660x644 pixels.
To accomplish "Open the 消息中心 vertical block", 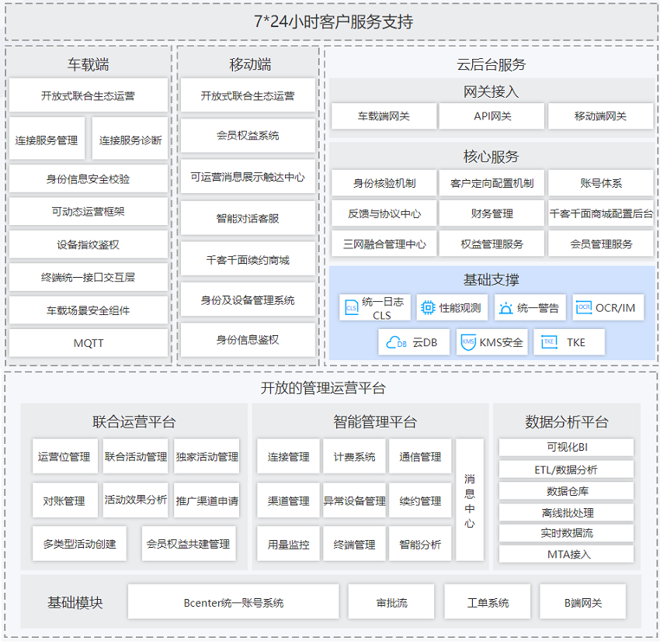I will 470,500.
